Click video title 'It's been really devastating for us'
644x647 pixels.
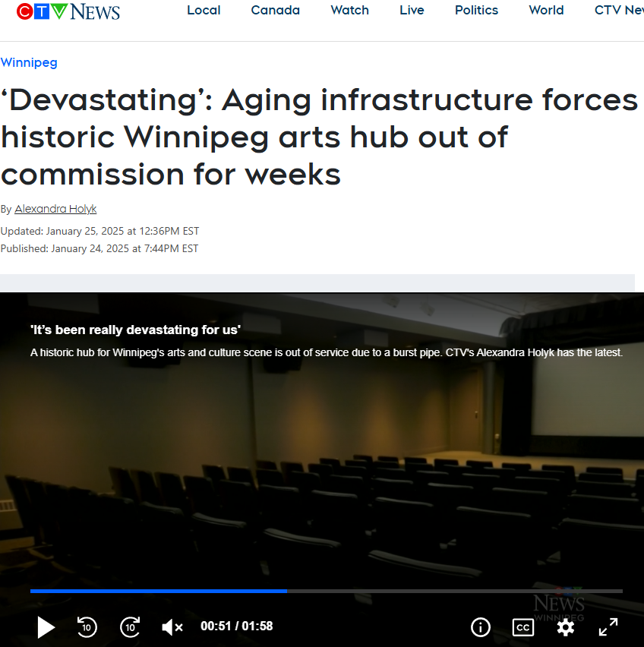point(135,330)
